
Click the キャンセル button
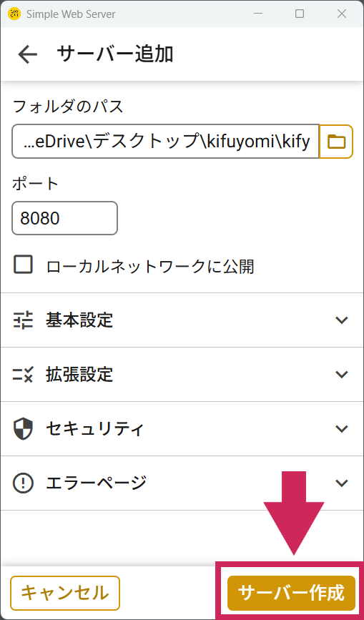click(x=65, y=593)
